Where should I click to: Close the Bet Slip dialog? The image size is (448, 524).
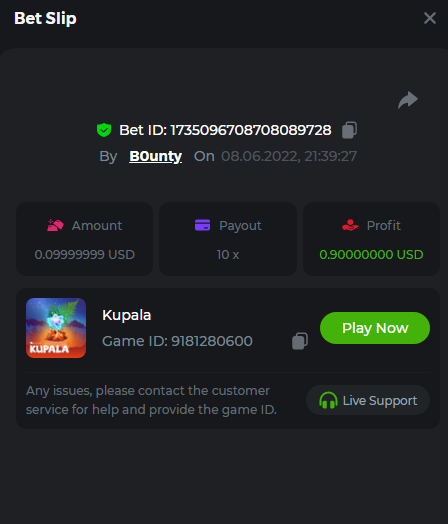click(x=430, y=18)
